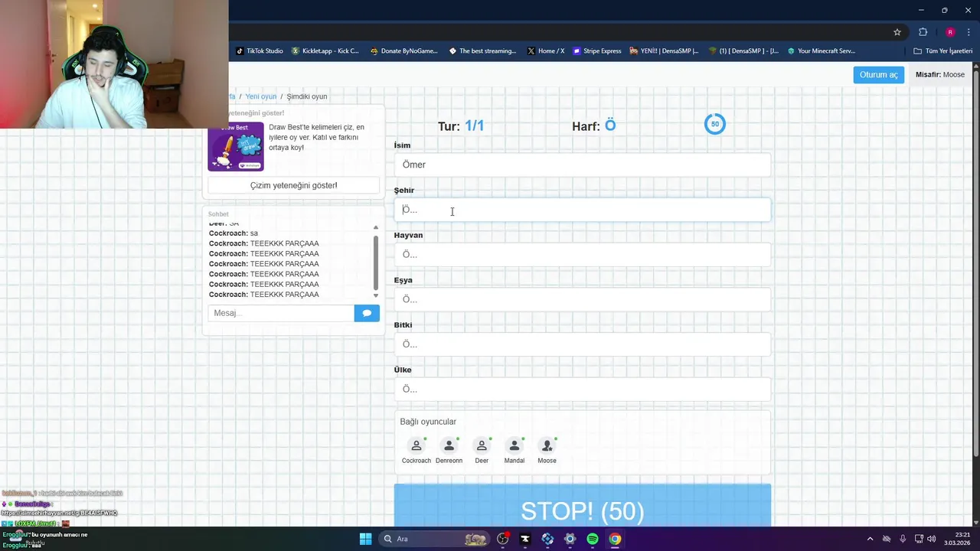Viewport: 980px width, 551px height.
Task: Click the microphone tray icon
Action: click(903, 539)
